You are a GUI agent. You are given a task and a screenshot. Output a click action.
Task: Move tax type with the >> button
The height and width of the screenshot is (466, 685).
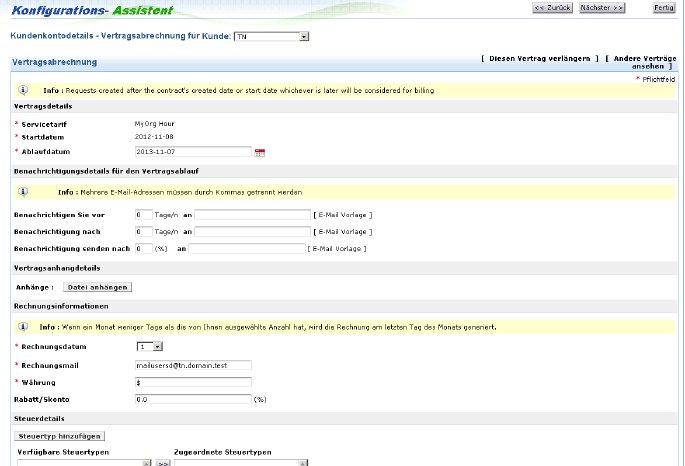163,463
